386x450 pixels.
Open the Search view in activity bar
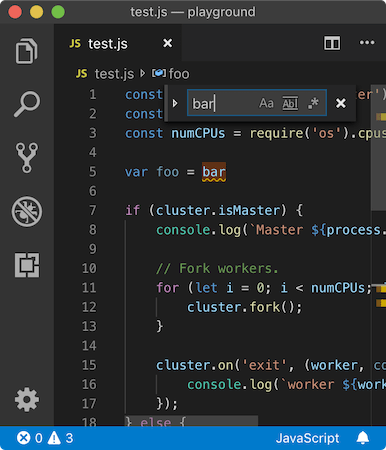(27, 104)
